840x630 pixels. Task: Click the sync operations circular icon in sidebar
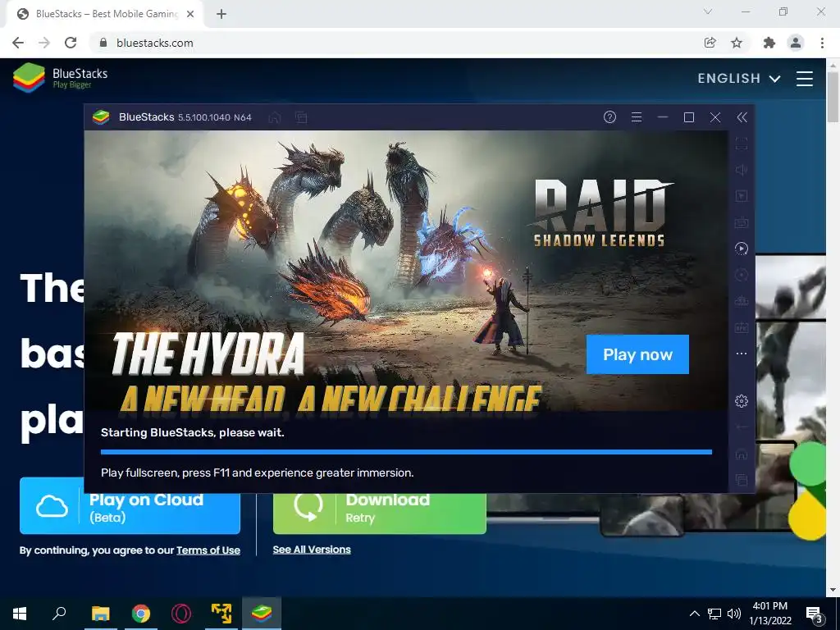click(x=742, y=275)
